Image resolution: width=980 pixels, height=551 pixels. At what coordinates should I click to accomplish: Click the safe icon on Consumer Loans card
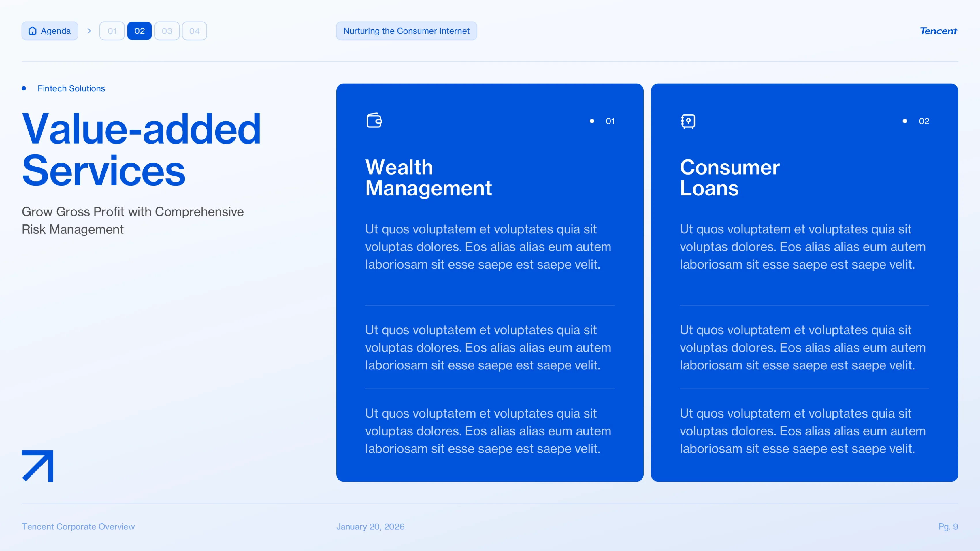[688, 121]
